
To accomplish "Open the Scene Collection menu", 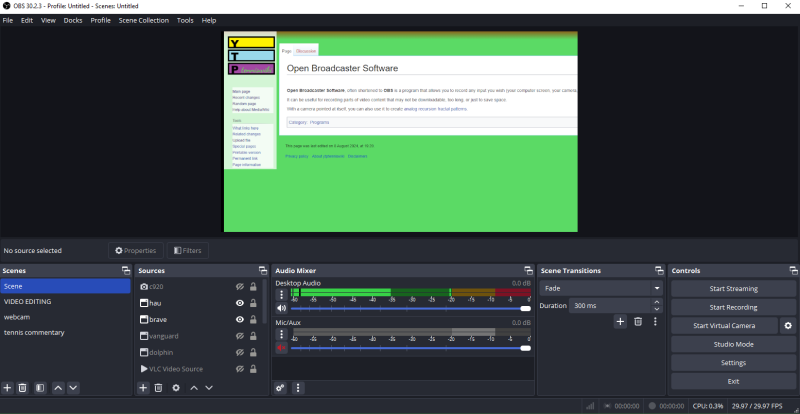I will point(144,20).
